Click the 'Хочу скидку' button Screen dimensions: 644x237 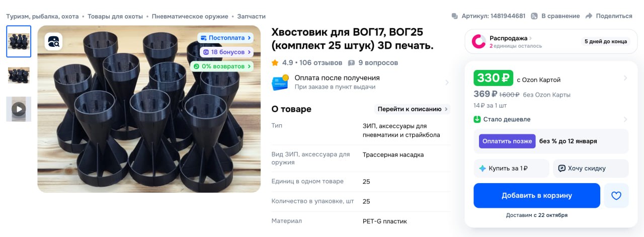591,169
